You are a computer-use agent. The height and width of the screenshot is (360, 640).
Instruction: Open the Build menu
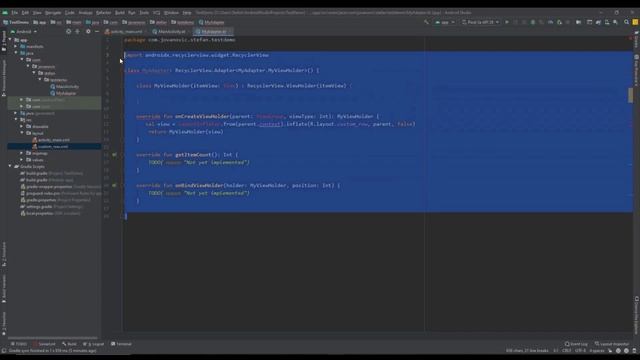(120, 13)
